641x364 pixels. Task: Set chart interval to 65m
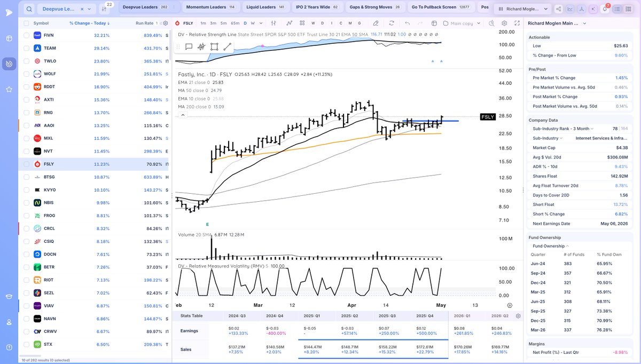(235, 23)
